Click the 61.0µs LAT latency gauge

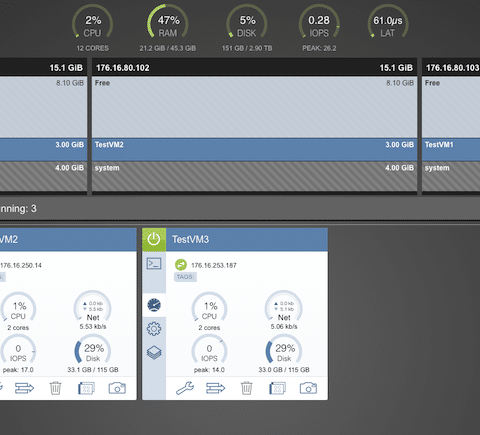pos(388,22)
